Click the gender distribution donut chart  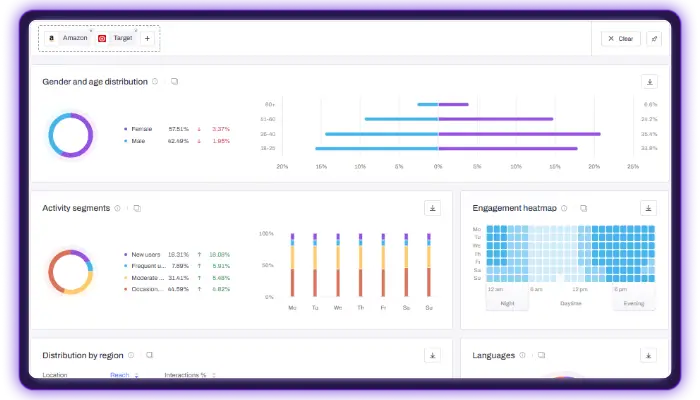(x=70, y=134)
